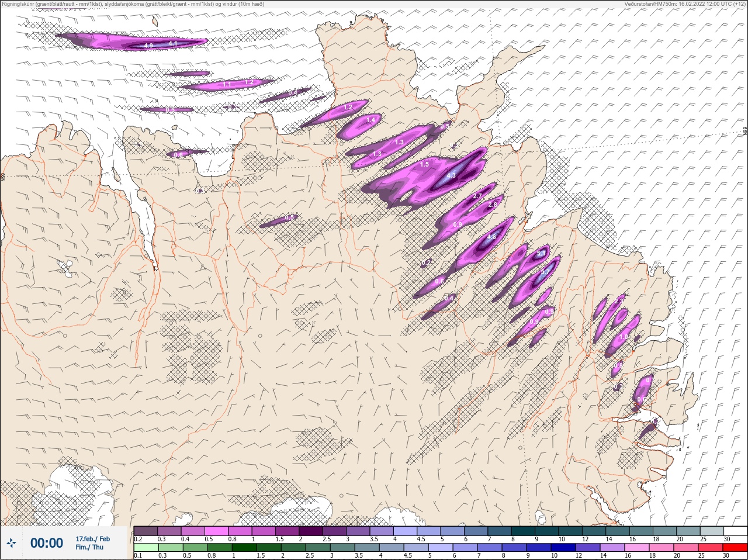Click the '17.feb./ Feb' date label
Screen dimensions: 748x560
click(92, 538)
